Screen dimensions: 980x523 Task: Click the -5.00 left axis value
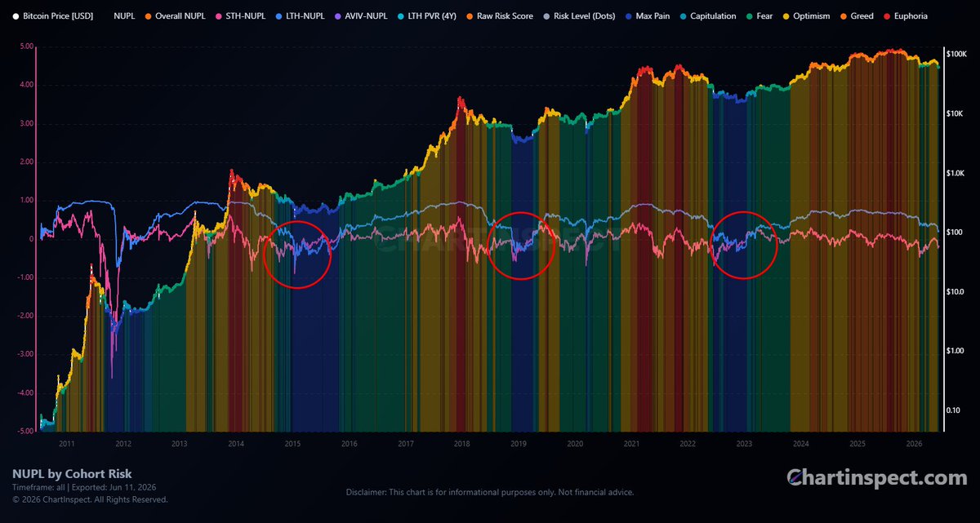click(24, 432)
